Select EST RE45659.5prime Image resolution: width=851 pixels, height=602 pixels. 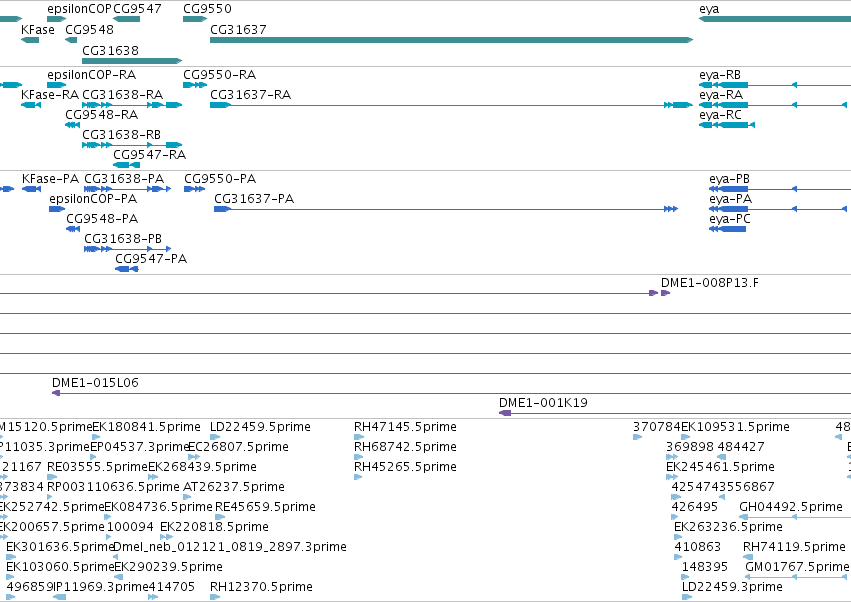(265, 508)
